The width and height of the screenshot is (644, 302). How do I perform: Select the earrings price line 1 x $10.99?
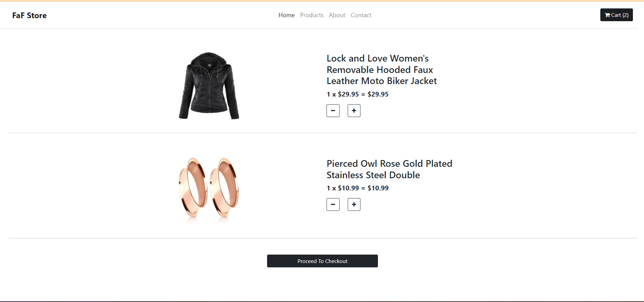357,188
